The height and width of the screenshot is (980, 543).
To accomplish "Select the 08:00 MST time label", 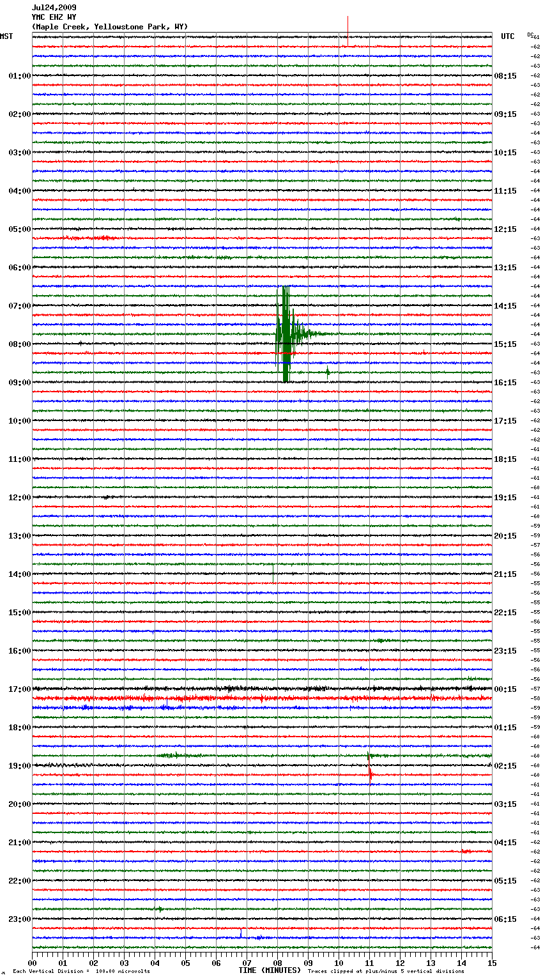I will click(20, 344).
